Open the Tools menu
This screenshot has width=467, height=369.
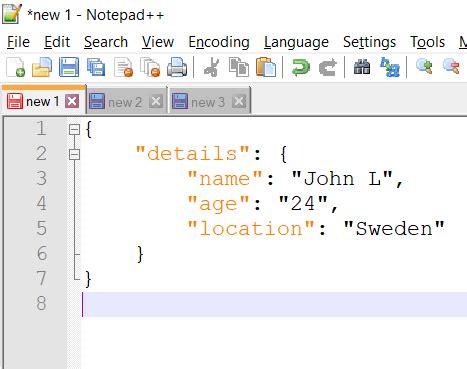click(428, 42)
